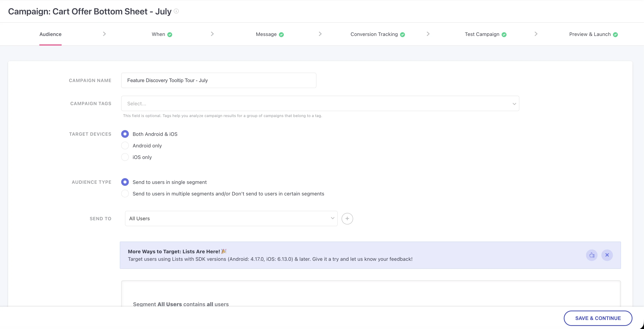Screen dimensions: 644x329
Task: Click the green checkmark next to When
Action: pyautogui.click(x=170, y=35)
